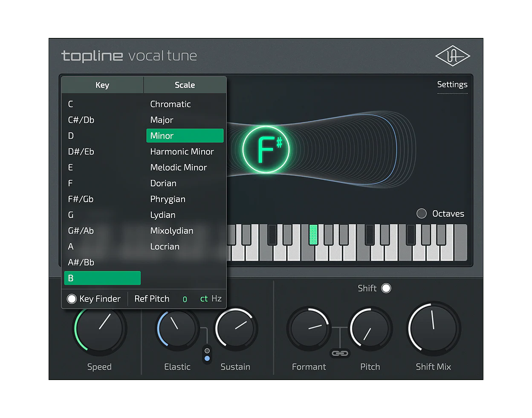The image size is (532, 418).
Task: Select key F#/Gb
Action: [102, 199]
